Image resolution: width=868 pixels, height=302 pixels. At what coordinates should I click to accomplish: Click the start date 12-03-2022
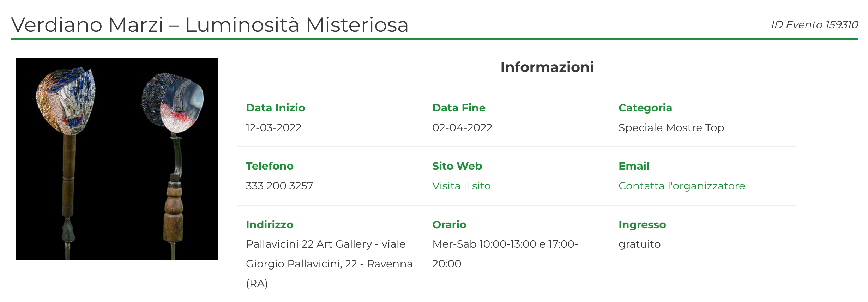[273, 128]
